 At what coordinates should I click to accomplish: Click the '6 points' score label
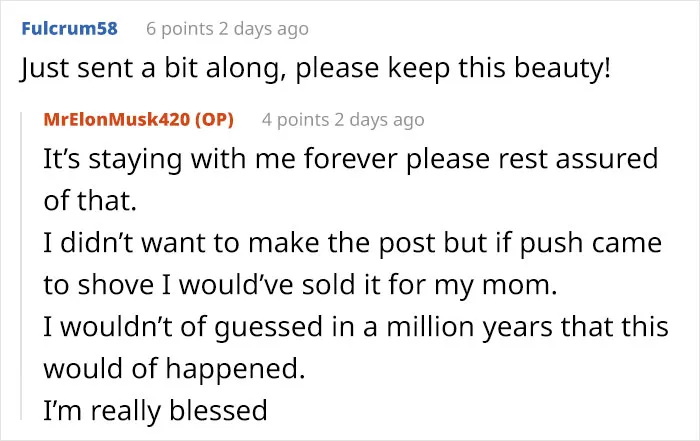tap(180, 29)
